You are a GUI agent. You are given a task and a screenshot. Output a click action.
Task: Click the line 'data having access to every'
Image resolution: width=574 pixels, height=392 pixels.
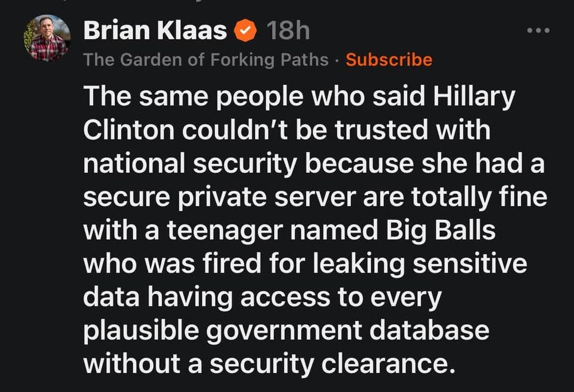tap(262, 297)
